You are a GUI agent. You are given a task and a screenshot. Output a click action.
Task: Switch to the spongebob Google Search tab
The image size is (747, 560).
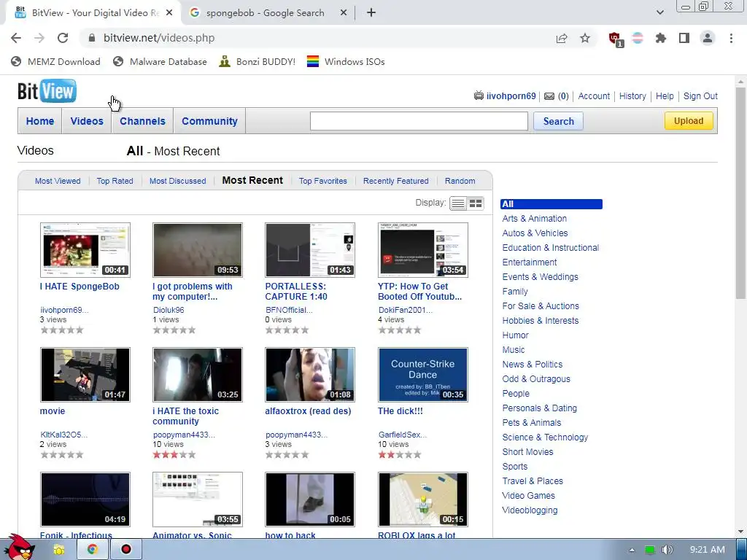[x=266, y=13]
